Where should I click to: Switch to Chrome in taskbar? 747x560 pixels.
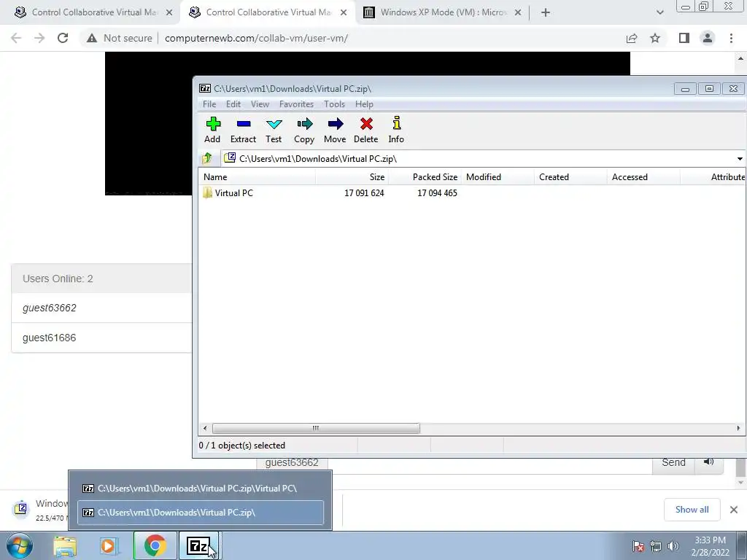coord(155,545)
